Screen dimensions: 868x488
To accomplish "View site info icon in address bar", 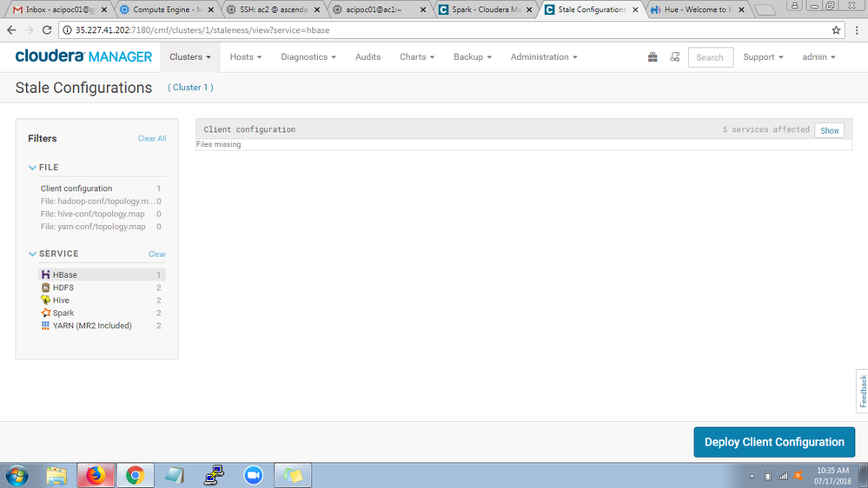I will pyautogui.click(x=67, y=30).
